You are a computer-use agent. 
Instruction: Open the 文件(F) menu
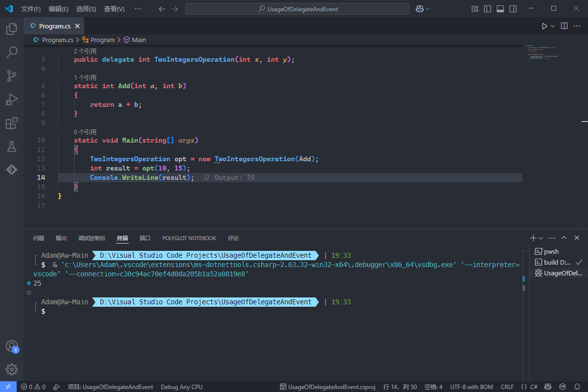tap(31, 9)
